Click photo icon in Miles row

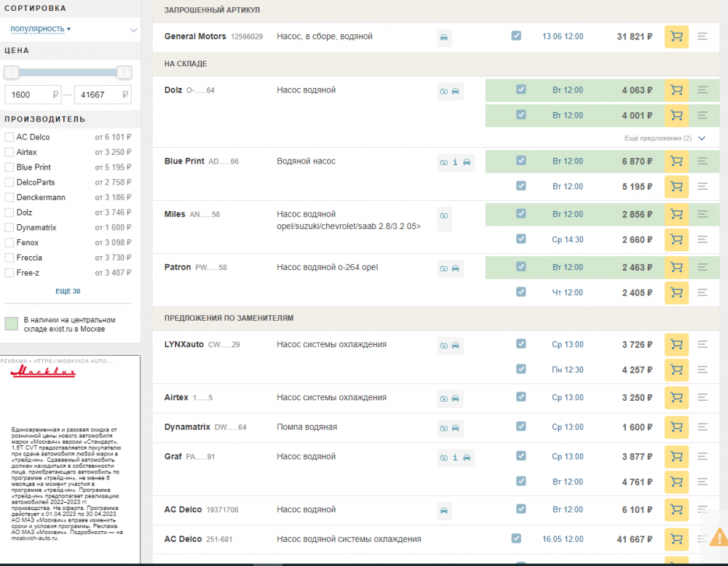[x=444, y=215]
